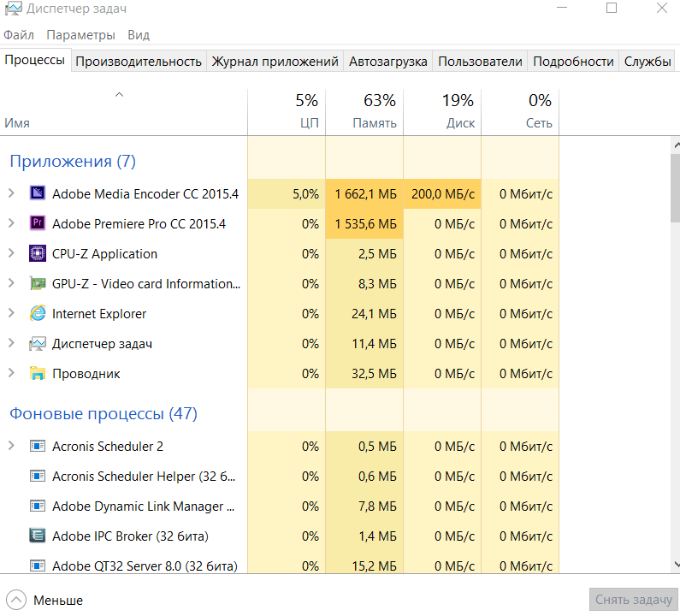This screenshot has height=616, width=680.
Task: Sort processes by Сеть column
Action: [520, 112]
